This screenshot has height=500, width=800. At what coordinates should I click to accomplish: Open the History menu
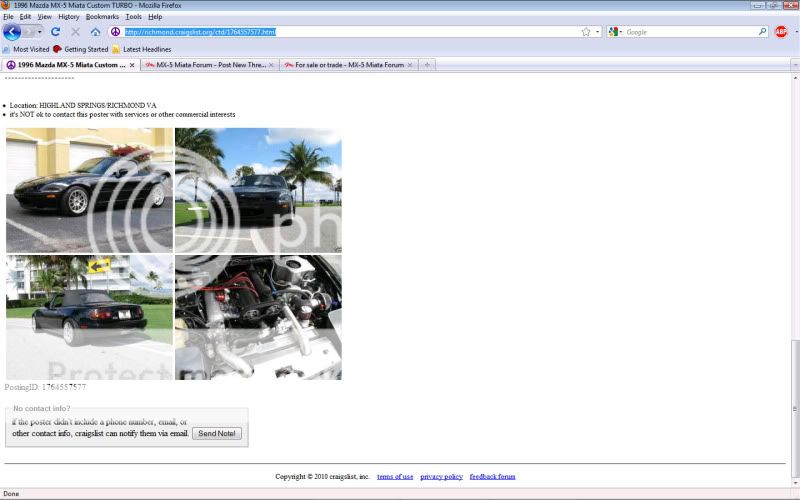[x=68, y=17]
